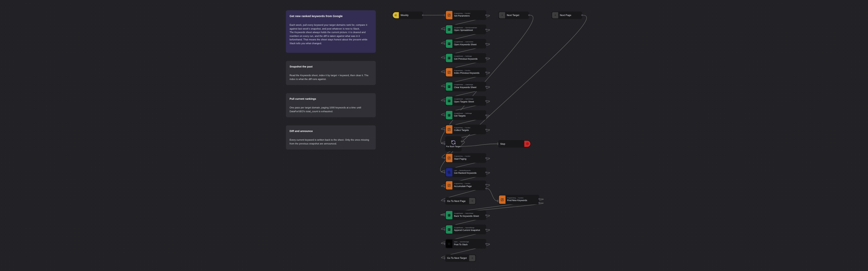Select the Open Spreadsheet Google Sheets icon

point(449,30)
